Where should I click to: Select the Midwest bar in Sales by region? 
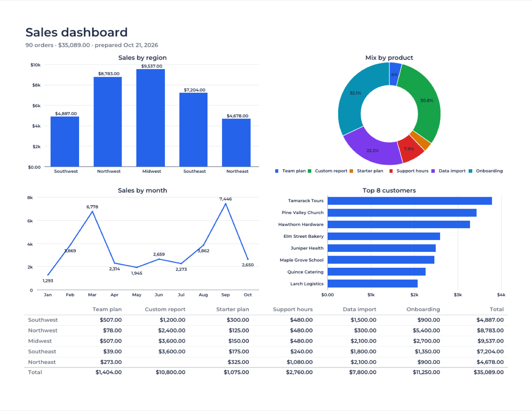151,118
